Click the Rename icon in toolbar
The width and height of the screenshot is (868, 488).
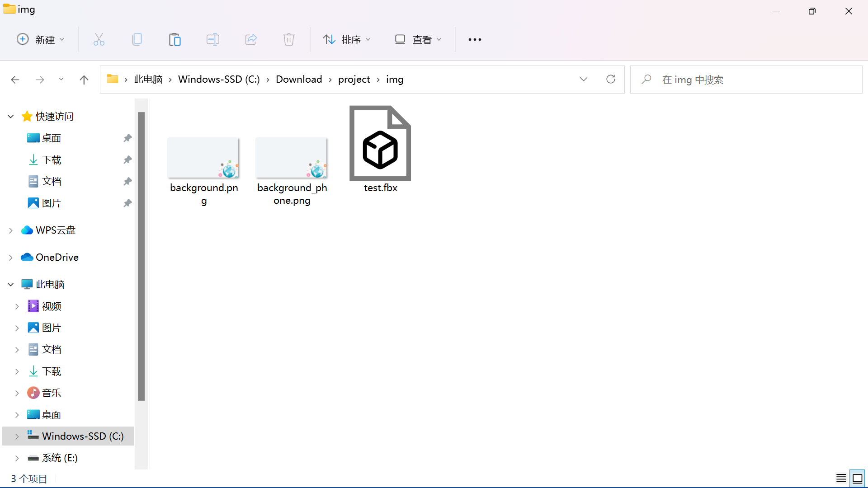point(212,40)
